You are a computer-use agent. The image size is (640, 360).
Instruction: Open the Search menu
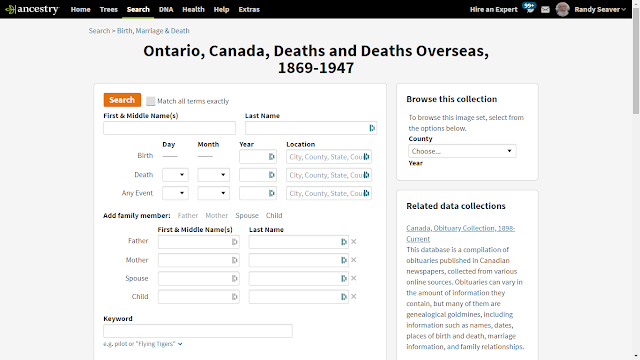[138, 9]
